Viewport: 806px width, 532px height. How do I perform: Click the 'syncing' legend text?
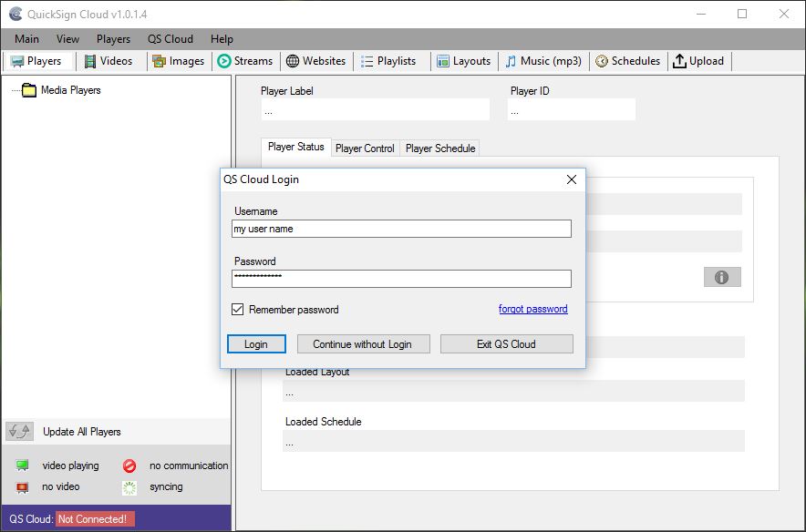pos(166,486)
